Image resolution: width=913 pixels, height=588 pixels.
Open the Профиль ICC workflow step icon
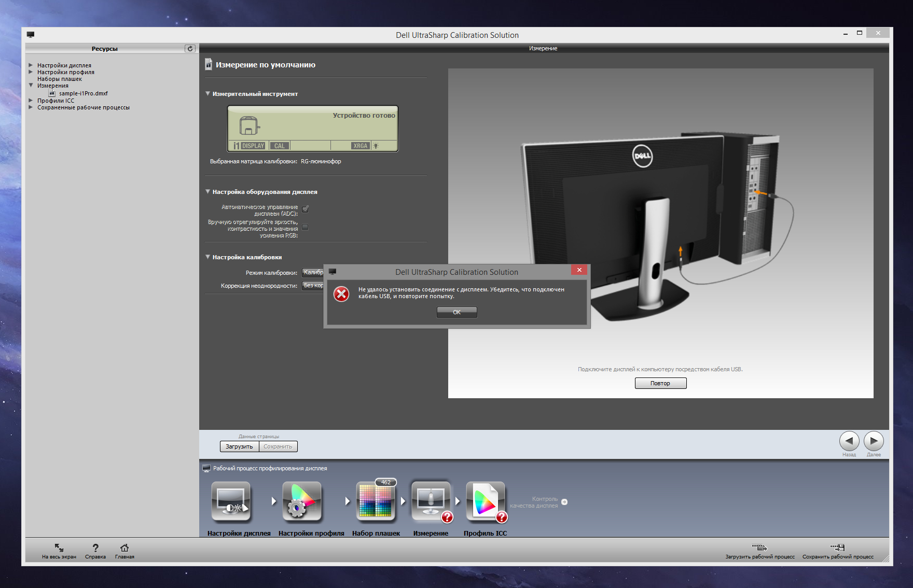(x=486, y=501)
